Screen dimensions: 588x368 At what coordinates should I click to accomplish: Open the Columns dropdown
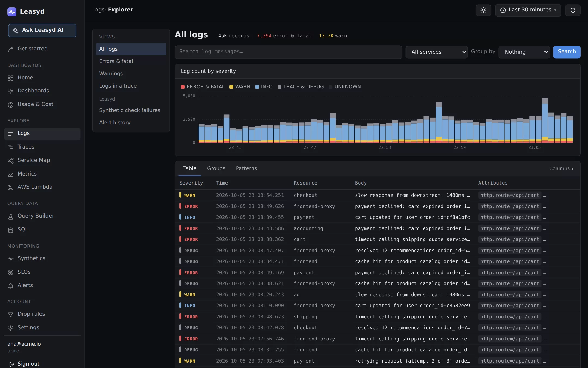point(561,169)
